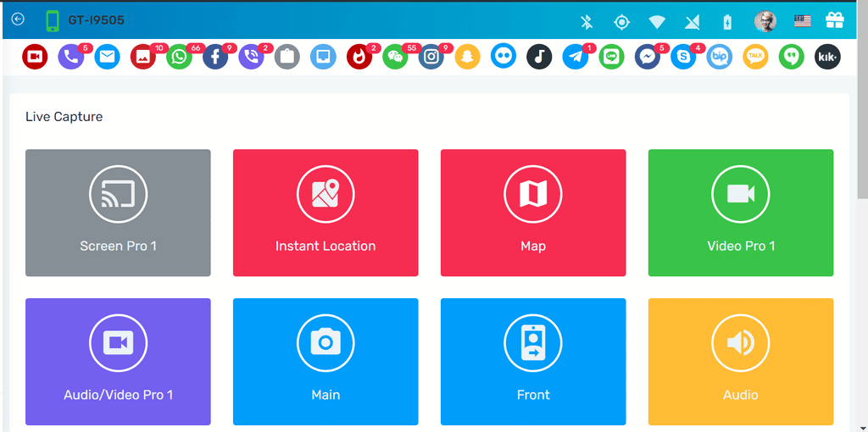
Task: Open the user profile avatar
Action: tap(765, 21)
